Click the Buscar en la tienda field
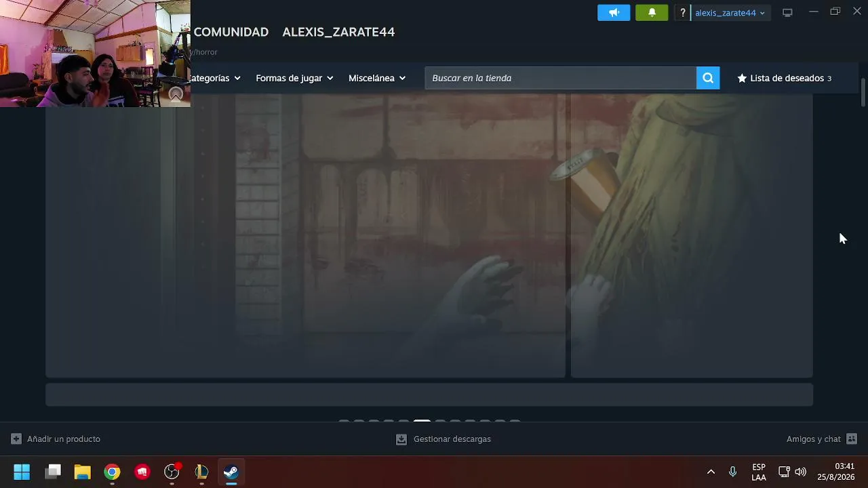 point(561,78)
